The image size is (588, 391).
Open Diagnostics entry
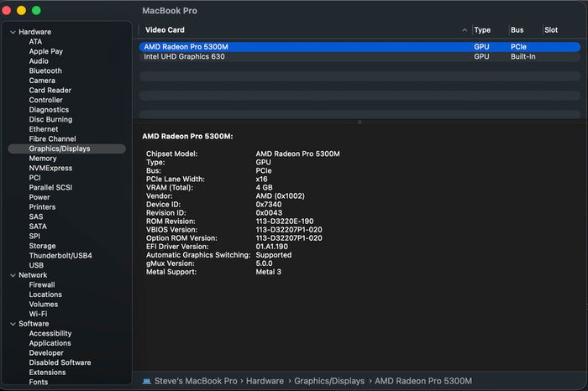point(49,110)
